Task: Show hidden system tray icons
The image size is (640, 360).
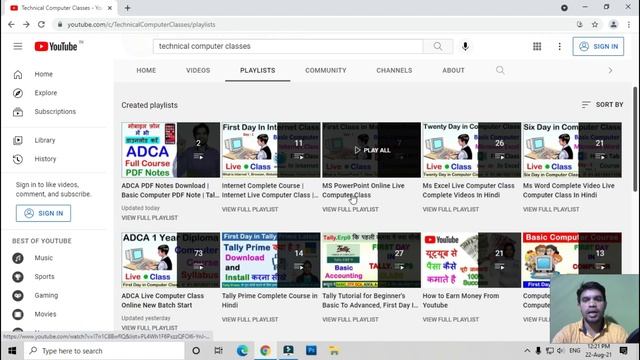Action: (x=527, y=351)
